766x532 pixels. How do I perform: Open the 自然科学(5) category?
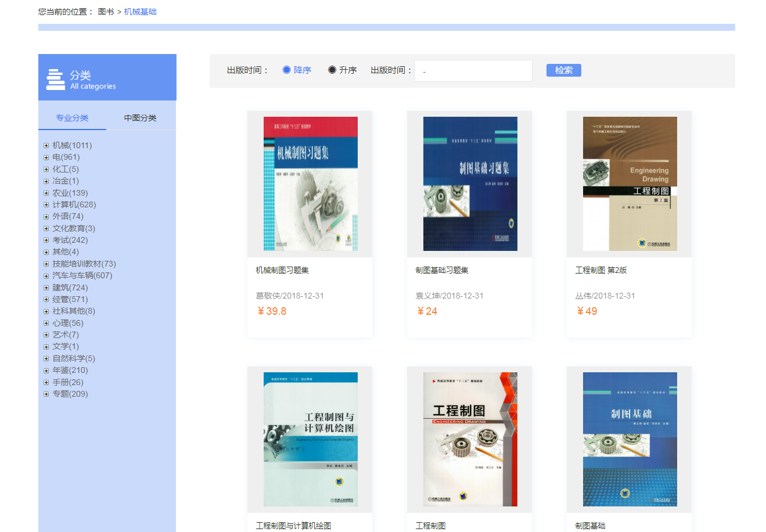[x=74, y=359]
